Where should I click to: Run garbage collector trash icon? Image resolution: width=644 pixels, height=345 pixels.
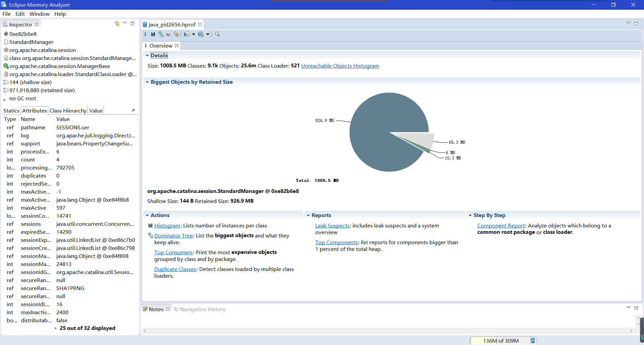click(x=533, y=341)
